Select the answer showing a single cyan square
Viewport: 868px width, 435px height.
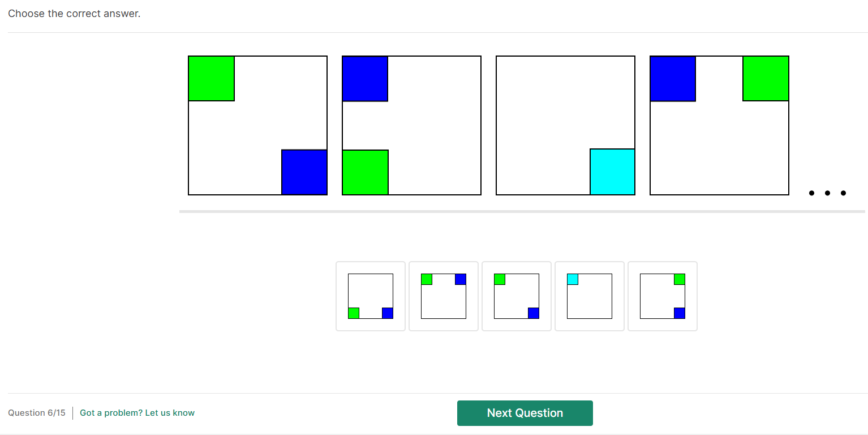click(x=590, y=296)
